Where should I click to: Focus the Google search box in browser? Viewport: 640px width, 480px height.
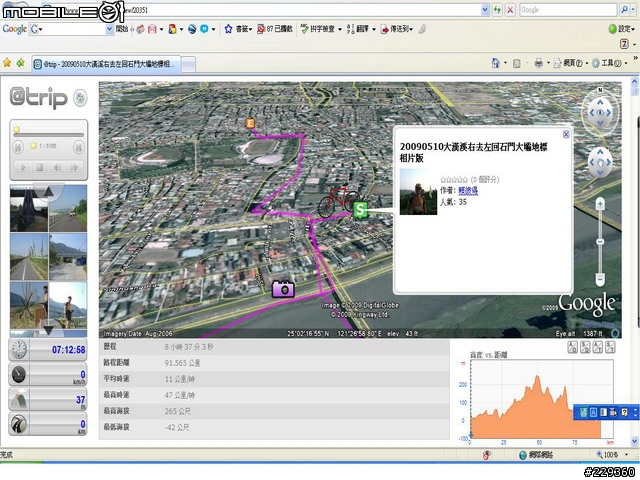tap(568, 10)
